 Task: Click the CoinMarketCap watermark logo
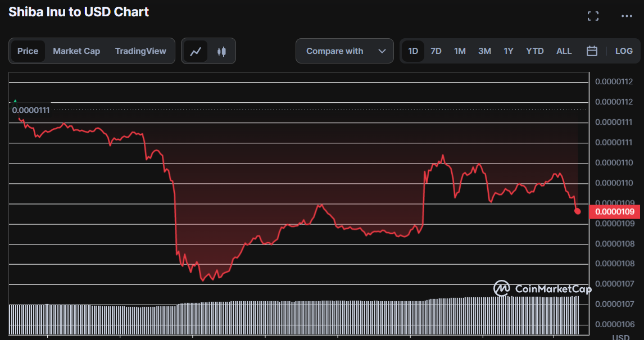point(542,289)
